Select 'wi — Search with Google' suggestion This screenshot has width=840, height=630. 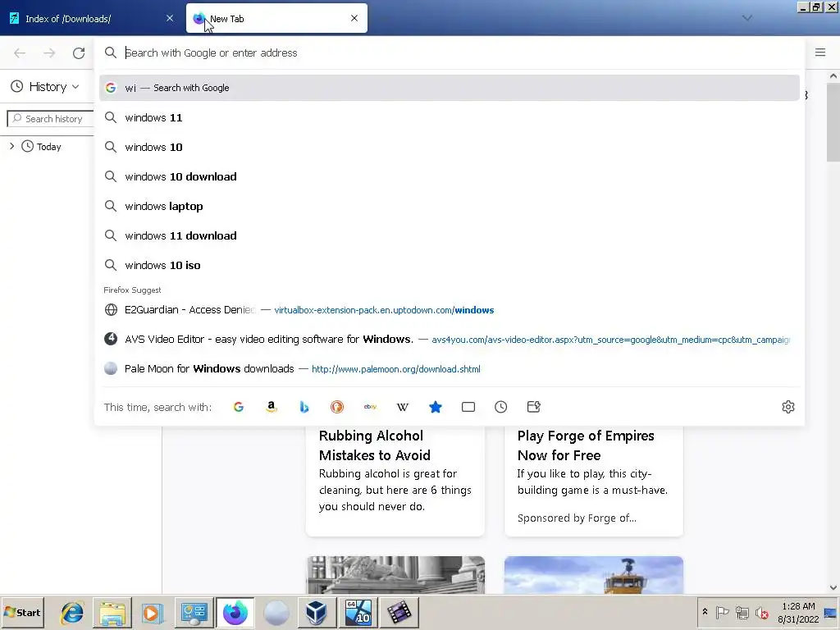[x=449, y=88]
